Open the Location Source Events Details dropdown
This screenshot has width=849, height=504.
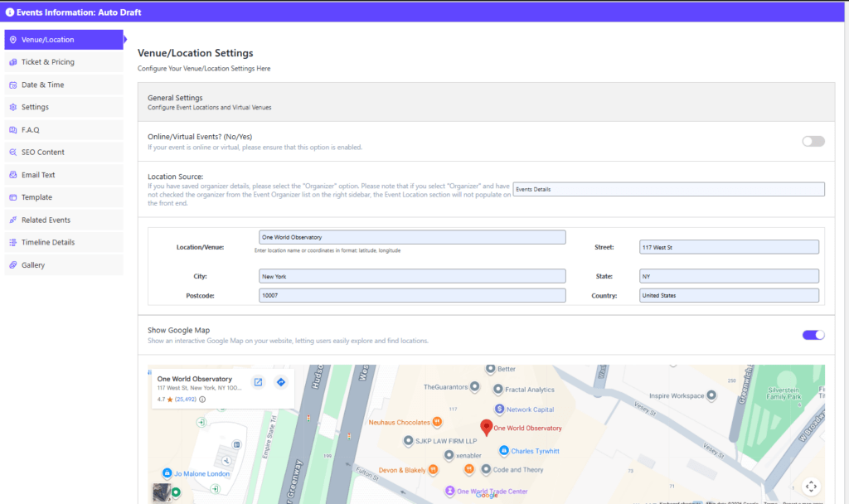[x=669, y=189]
